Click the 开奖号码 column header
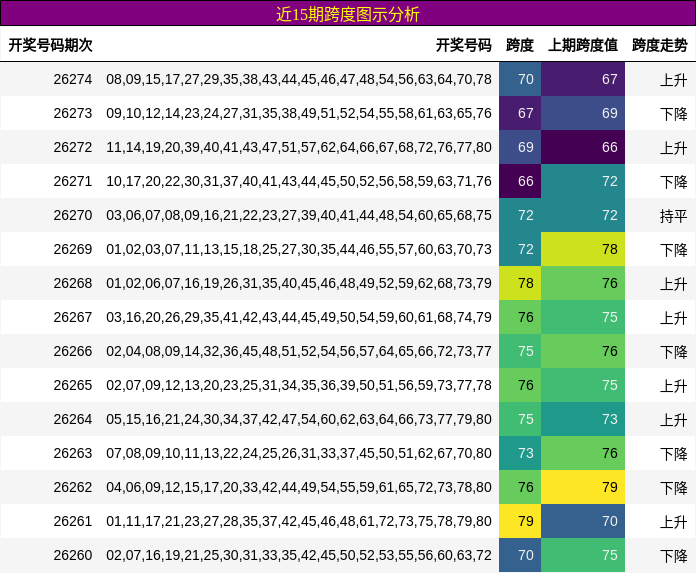The image size is (696, 573). (463, 45)
